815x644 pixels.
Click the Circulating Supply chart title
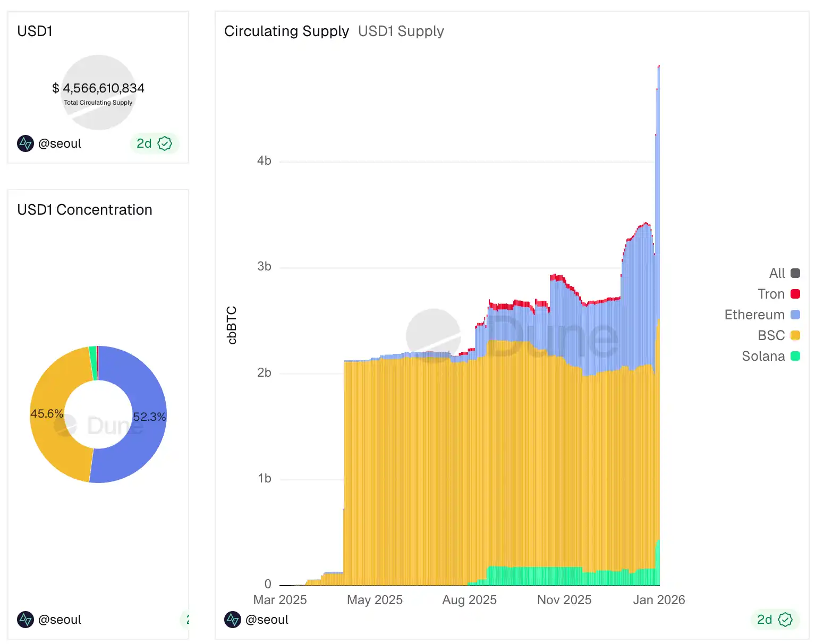pos(286,31)
